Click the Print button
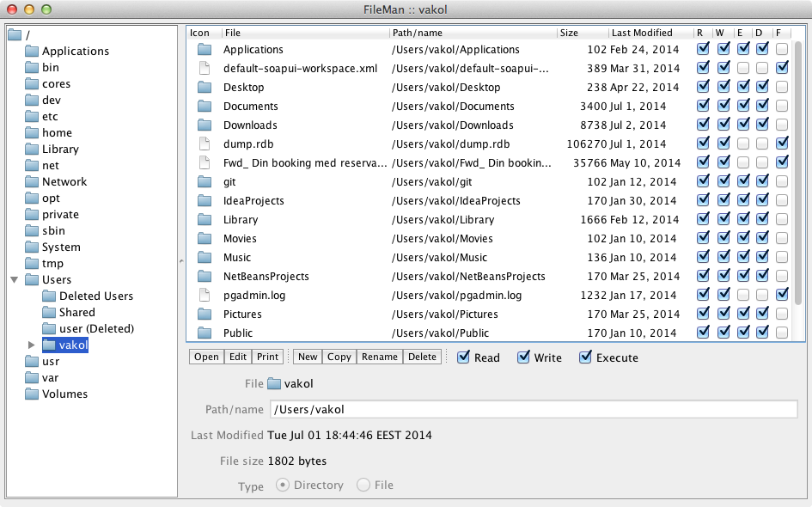 point(268,357)
